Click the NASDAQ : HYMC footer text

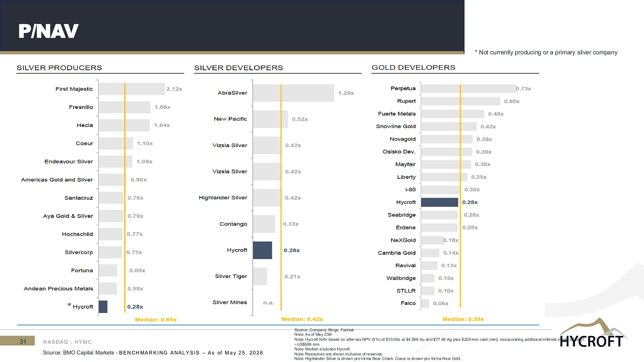68,342
